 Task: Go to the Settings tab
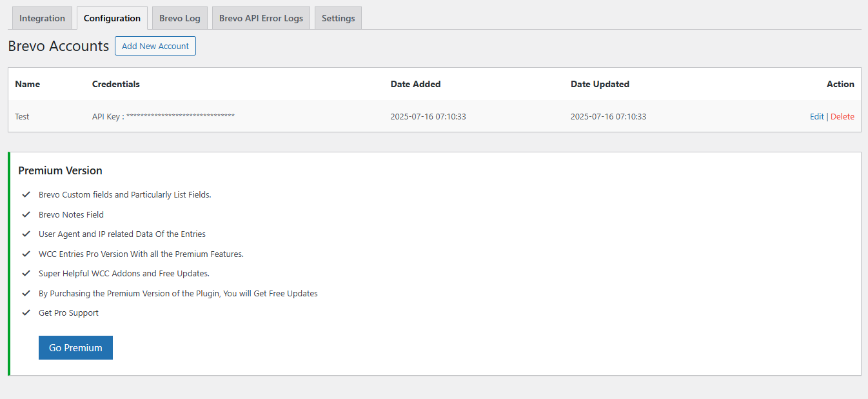[339, 18]
